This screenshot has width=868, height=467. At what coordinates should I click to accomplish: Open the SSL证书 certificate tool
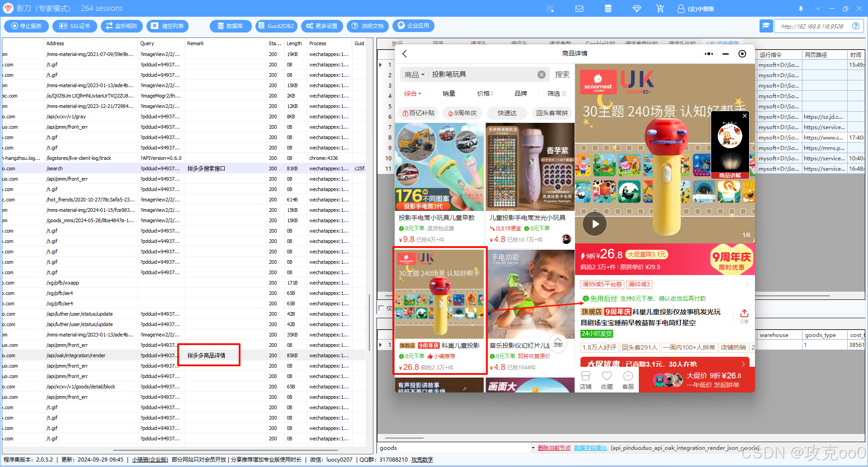click(x=75, y=26)
